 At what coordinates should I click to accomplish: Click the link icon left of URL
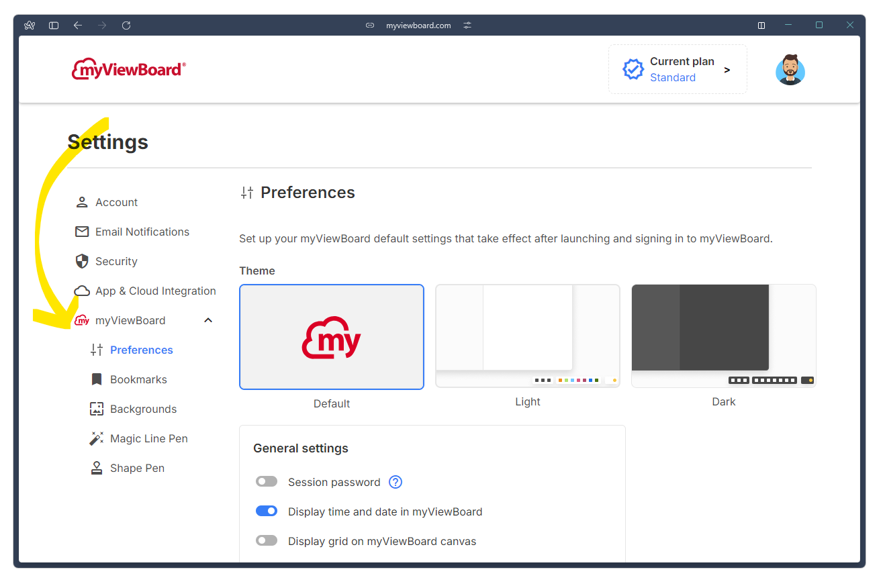coord(370,26)
